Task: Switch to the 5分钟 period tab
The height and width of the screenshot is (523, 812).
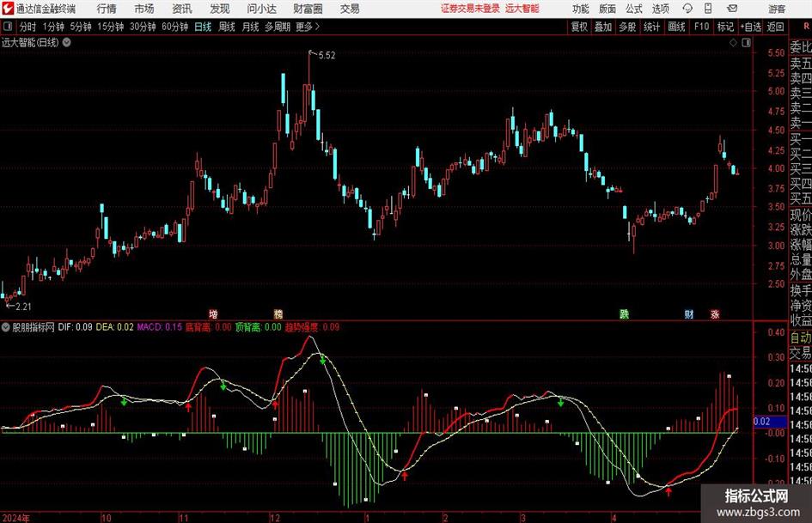Action: 81,27
